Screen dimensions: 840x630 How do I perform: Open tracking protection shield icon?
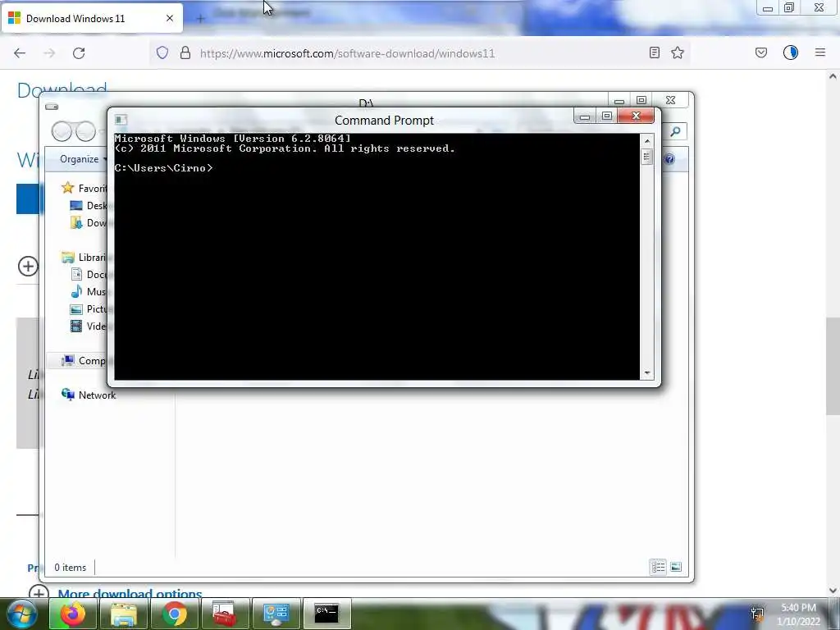click(x=162, y=52)
